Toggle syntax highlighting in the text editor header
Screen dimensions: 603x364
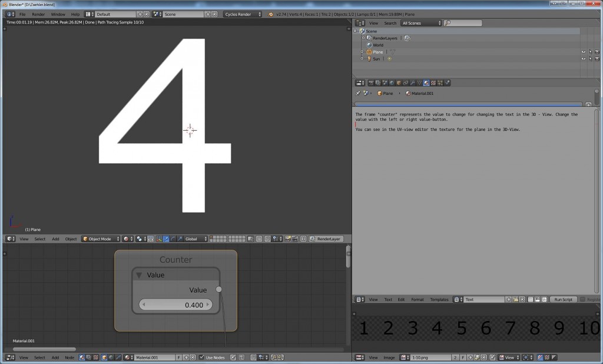click(544, 299)
